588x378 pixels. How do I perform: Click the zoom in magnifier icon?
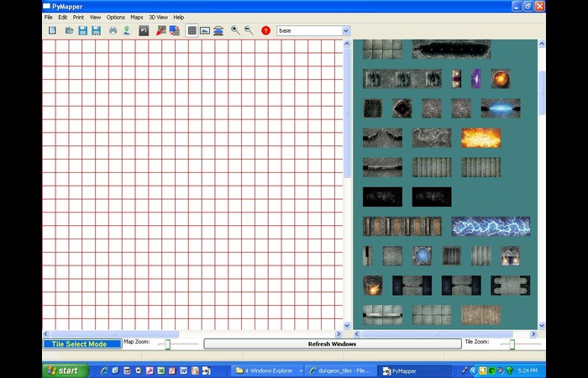point(235,30)
